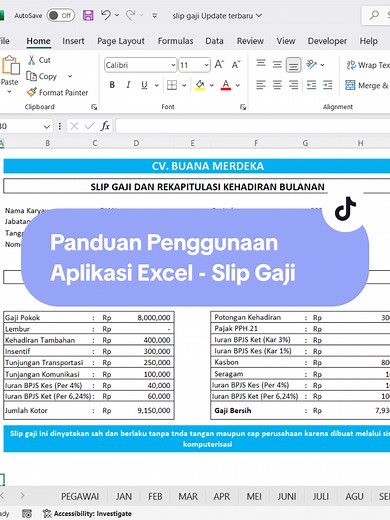Open the Name Box dropdown arrow
This screenshot has width=390, height=520.
tap(47, 126)
